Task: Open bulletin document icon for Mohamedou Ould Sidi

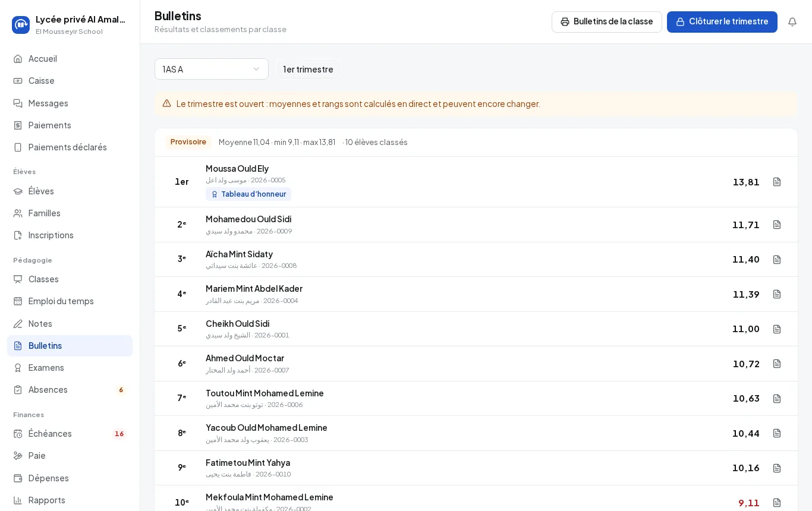Action: tap(777, 225)
